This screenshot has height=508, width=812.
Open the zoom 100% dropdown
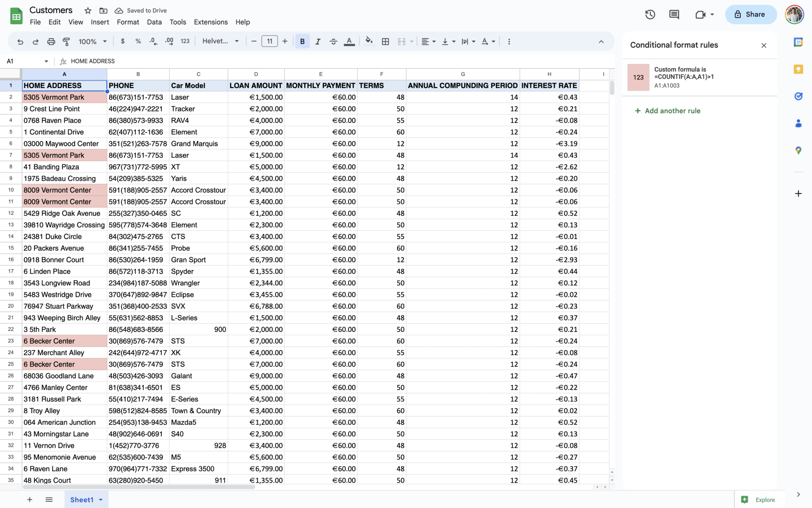[93, 41]
